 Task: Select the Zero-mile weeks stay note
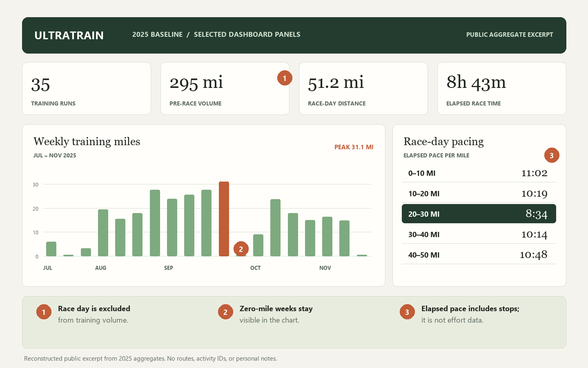tap(276, 309)
